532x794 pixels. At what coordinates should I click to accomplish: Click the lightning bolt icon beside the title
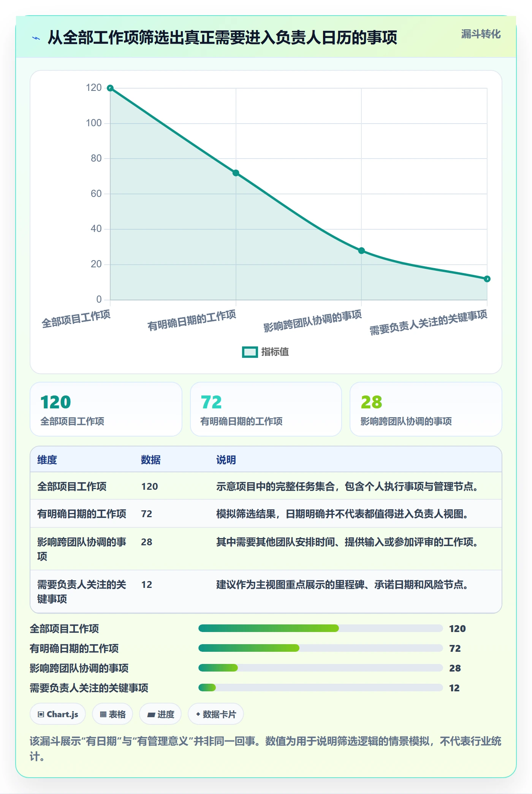36,38
